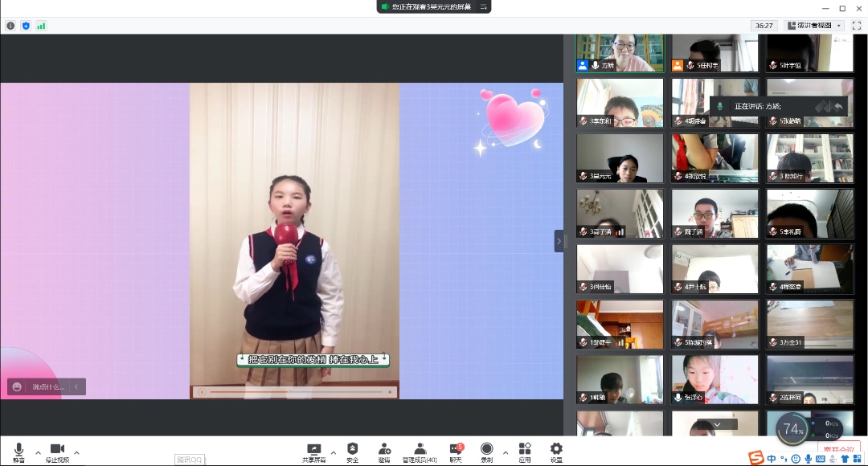Click the meeting info icon at top left
868x466 pixels.
tap(10, 26)
